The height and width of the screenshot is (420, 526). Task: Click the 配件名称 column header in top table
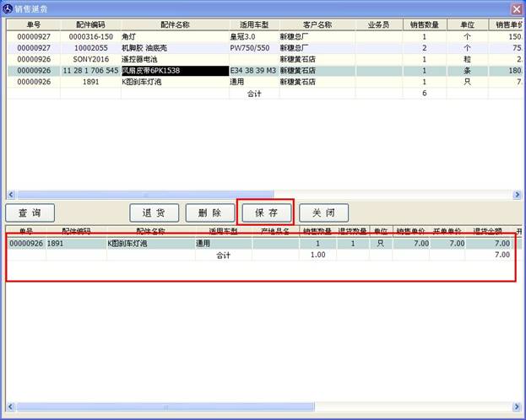[173, 25]
